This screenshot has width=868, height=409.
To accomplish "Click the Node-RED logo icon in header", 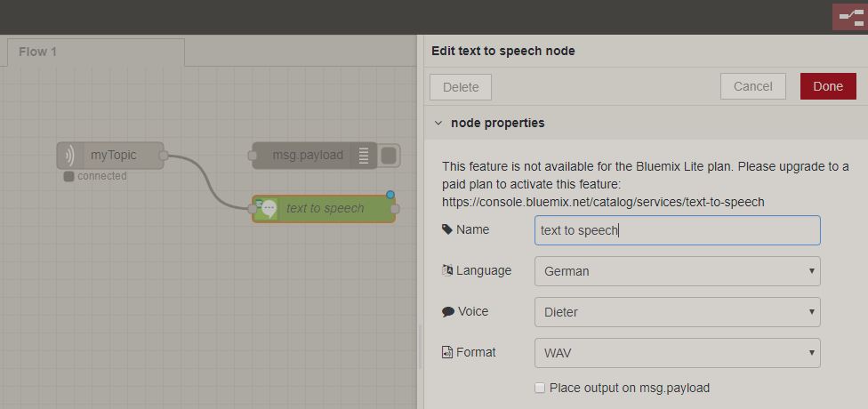I will point(848,17).
